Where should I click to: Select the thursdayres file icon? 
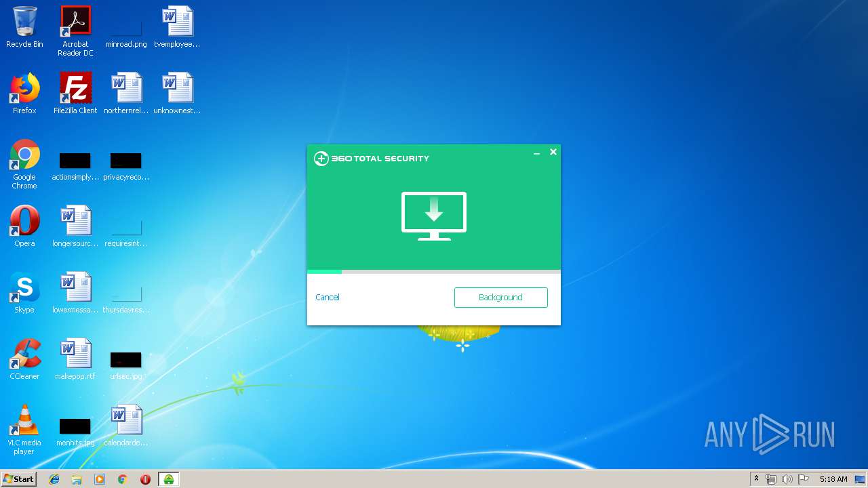coord(126,300)
